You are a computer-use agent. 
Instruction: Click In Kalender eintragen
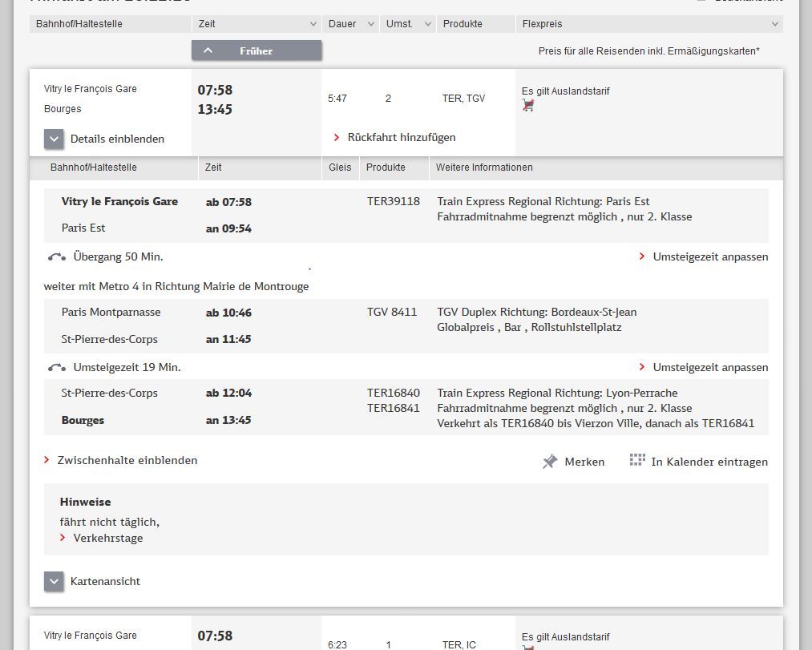pos(709,462)
